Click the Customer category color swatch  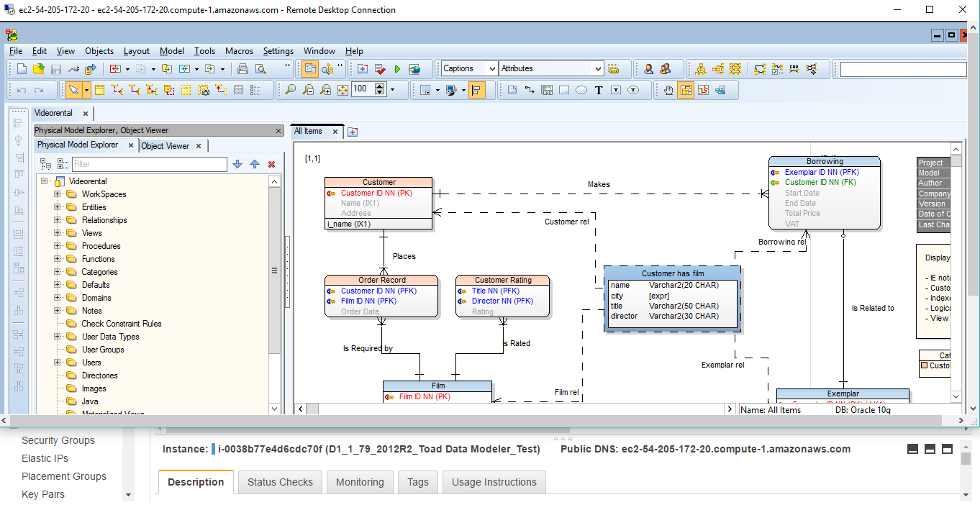925,365
